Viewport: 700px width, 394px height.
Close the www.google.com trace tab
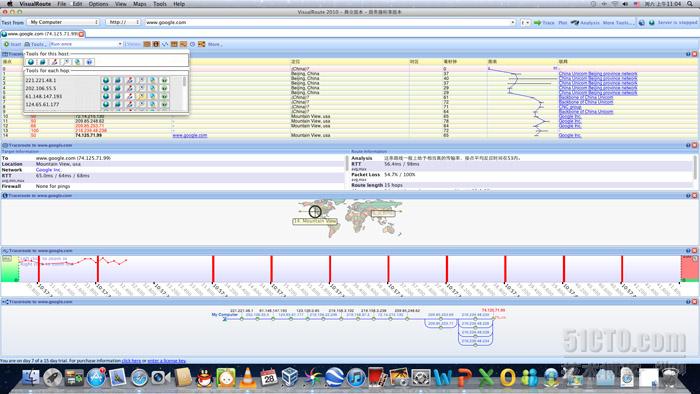(81, 34)
